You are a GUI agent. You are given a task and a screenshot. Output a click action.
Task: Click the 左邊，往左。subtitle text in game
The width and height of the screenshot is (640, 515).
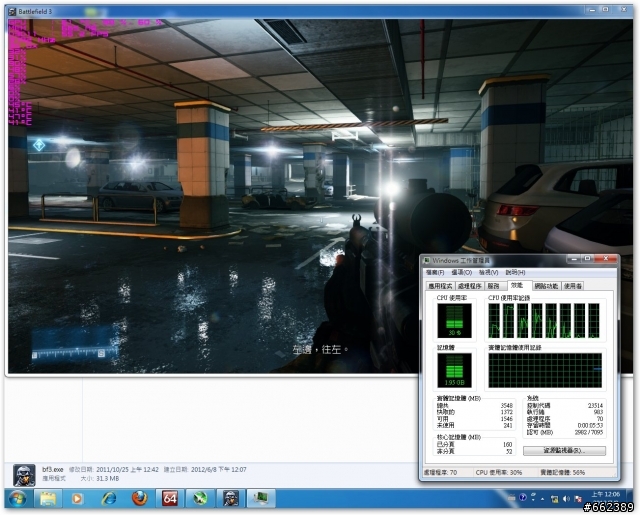(x=320, y=350)
